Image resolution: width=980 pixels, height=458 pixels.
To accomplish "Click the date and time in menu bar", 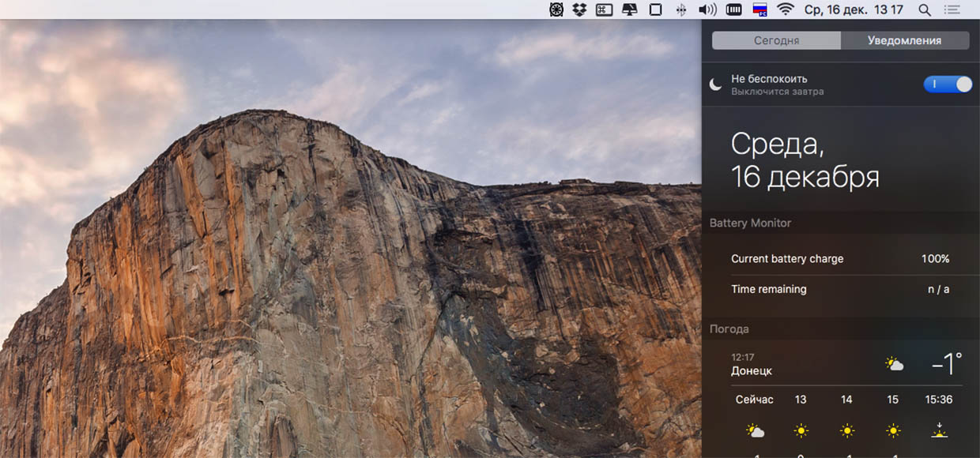I will coord(854,9).
